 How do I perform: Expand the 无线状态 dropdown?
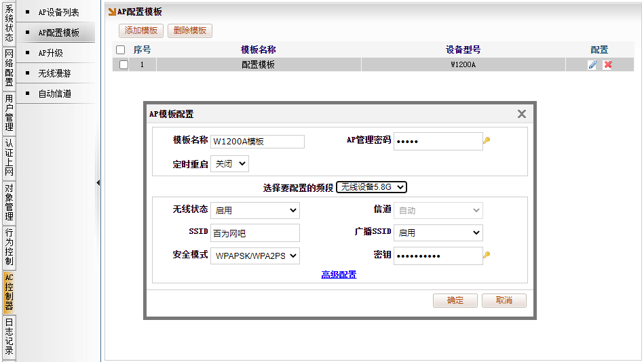[x=254, y=211]
